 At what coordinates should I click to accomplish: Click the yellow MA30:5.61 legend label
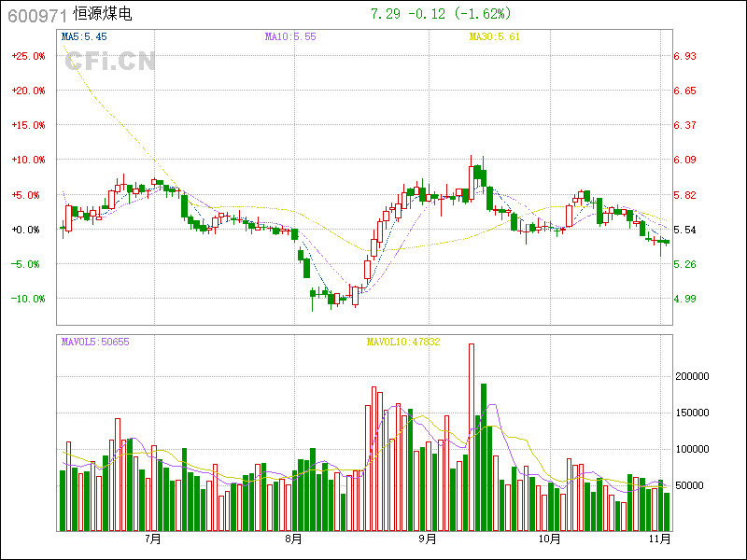[x=494, y=36]
